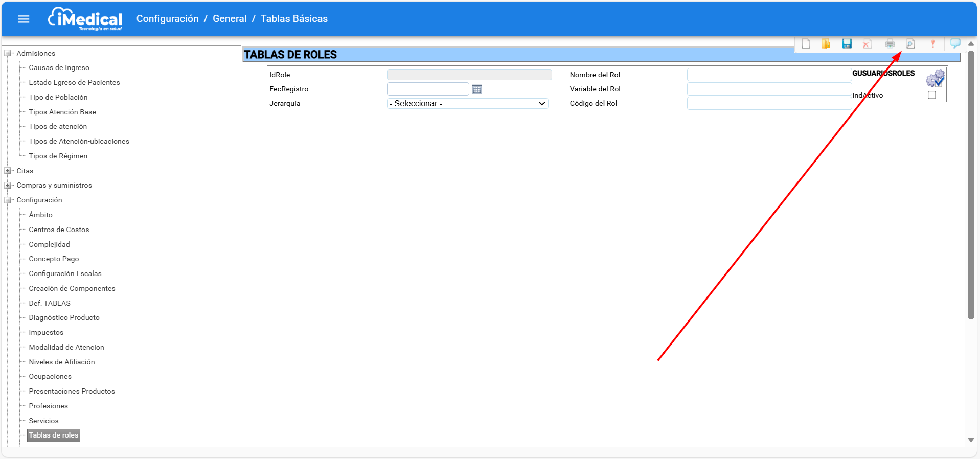Print using the printer icon
The height and width of the screenshot is (459, 980).
tap(890, 44)
